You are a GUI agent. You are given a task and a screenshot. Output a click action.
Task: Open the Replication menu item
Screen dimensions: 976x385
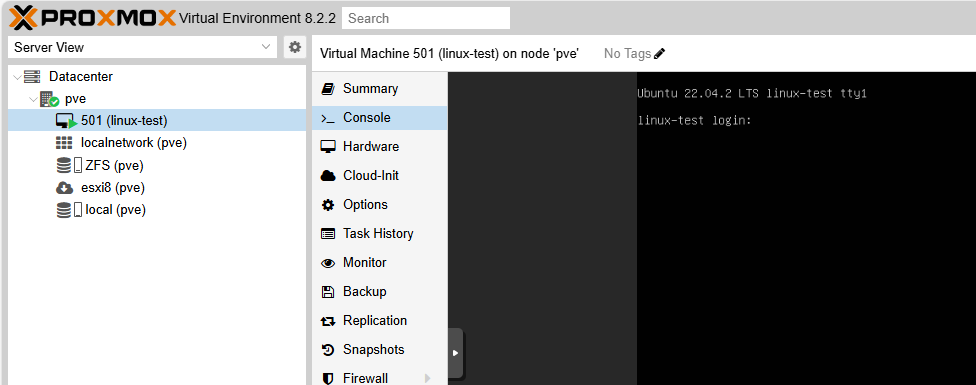pyautogui.click(x=380, y=321)
